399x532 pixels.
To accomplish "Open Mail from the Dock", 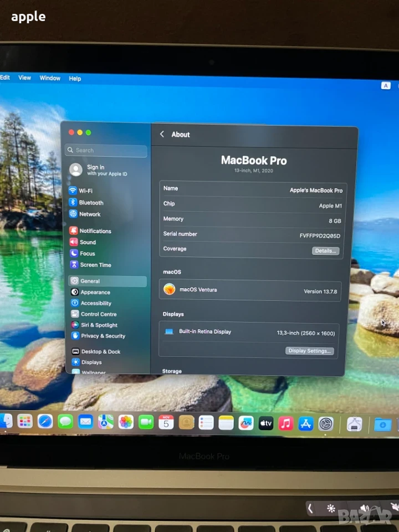I will click(85, 422).
